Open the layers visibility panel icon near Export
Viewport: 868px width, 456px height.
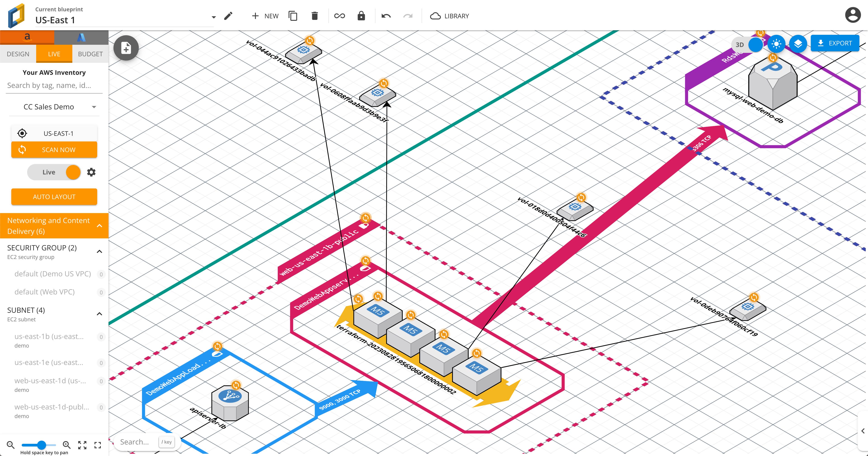point(797,43)
